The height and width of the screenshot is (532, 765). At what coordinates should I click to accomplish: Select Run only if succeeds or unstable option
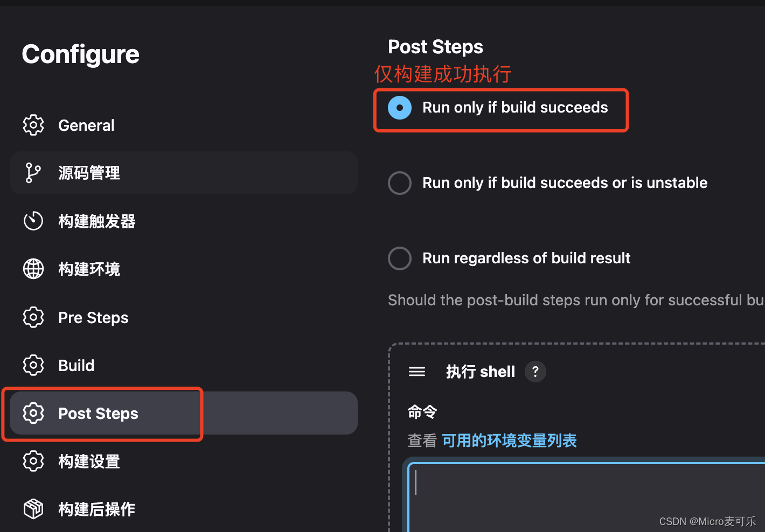click(400, 183)
